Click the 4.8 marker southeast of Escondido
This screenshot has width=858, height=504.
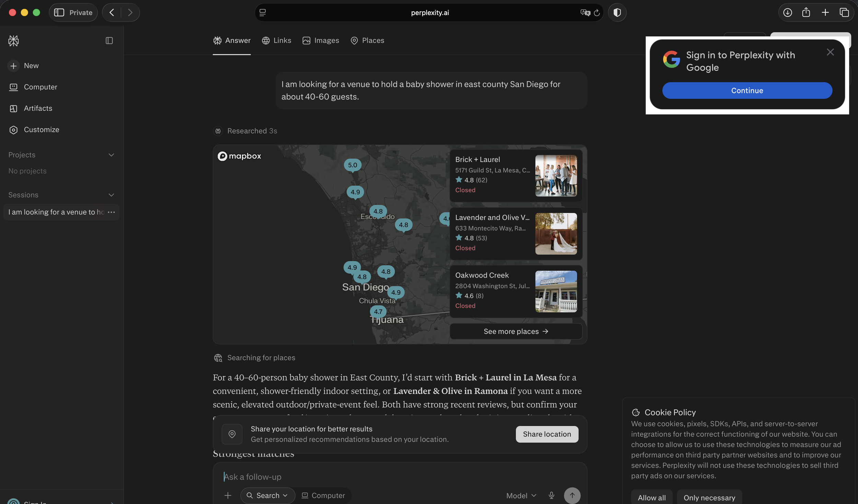coord(403,225)
